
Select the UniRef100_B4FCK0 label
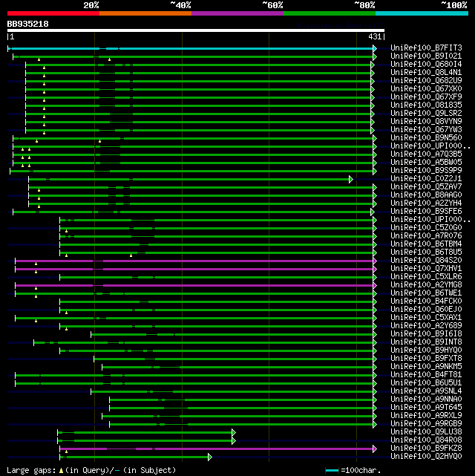pyautogui.click(x=426, y=301)
